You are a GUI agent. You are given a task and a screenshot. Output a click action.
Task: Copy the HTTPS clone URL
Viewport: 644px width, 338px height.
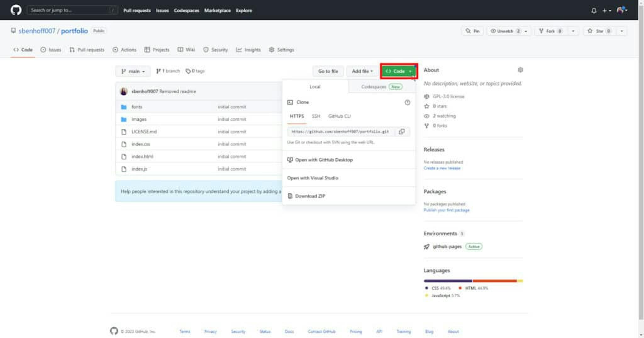402,132
